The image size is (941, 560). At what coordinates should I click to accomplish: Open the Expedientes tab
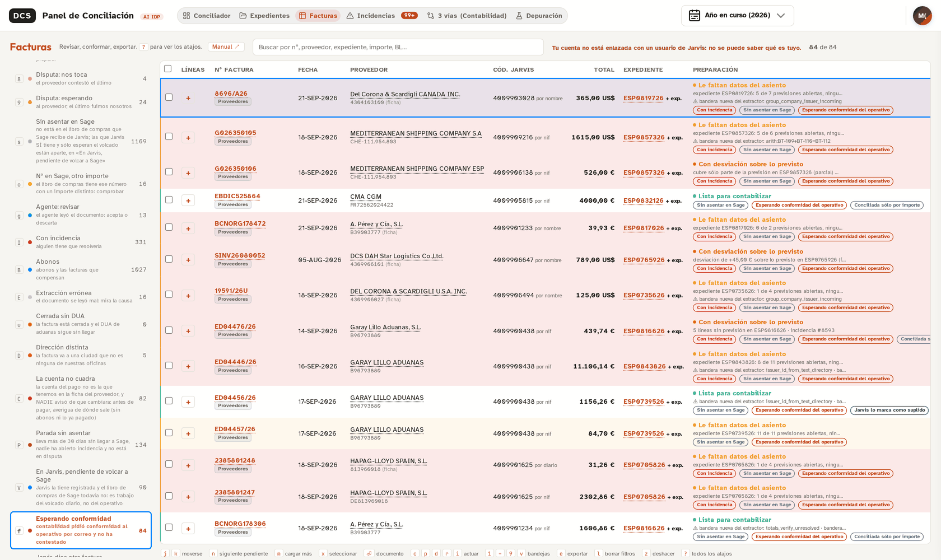pos(264,16)
